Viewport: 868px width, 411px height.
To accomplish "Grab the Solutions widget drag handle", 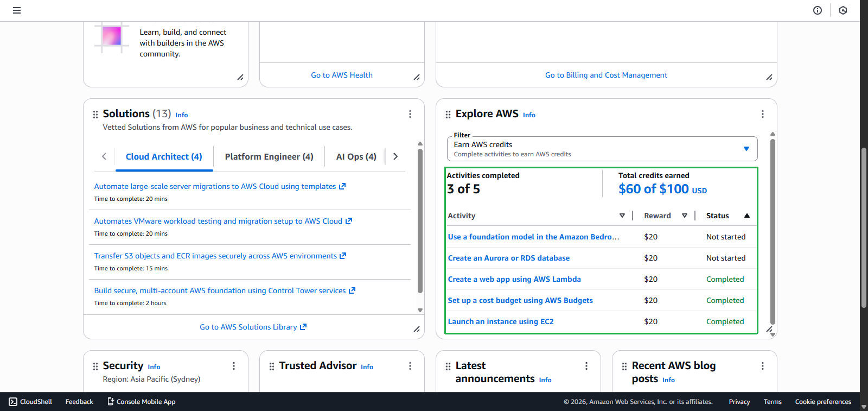I will [x=95, y=115].
